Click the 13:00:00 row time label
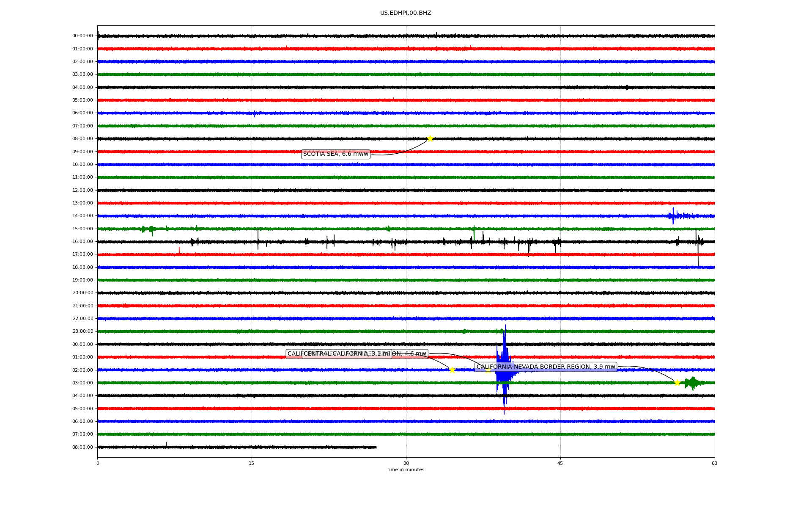 [82, 203]
